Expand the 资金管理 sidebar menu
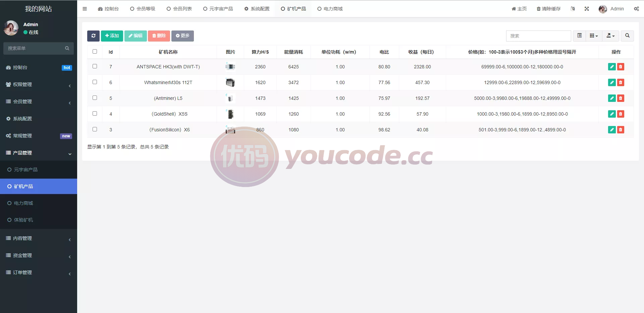Image resolution: width=644 pixels, height=313 pixels. click(x=39, y=255)
